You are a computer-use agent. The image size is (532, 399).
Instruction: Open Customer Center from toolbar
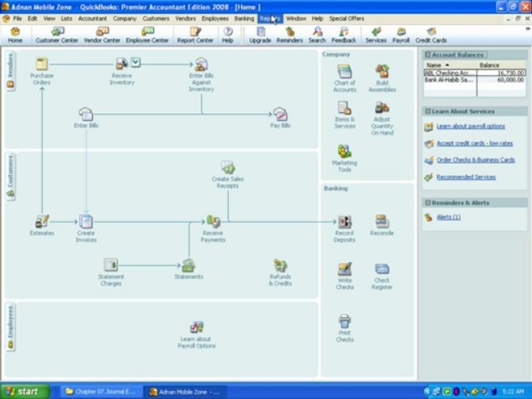click(x=57, y=35)
